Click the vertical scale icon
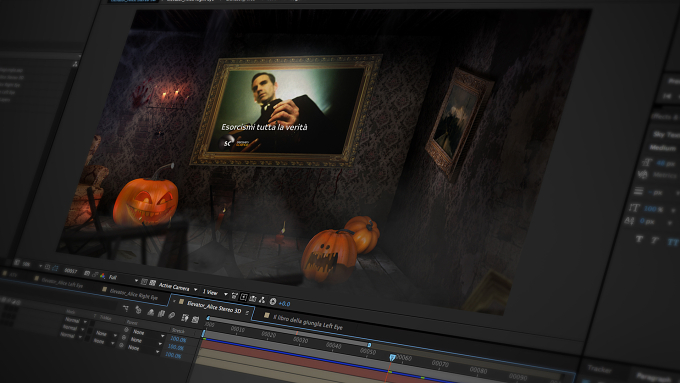The width and height of the screenshot is (680, 383). [634, 208]
